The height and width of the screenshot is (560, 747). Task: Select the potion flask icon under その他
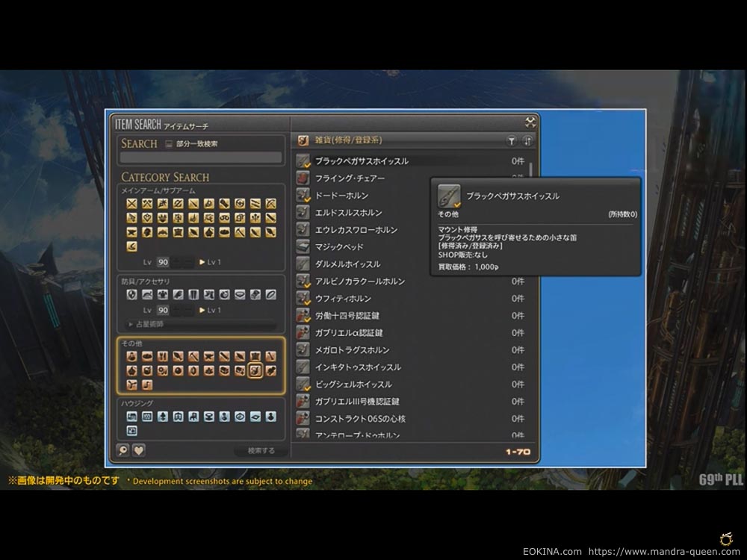(x=132, y=356)
